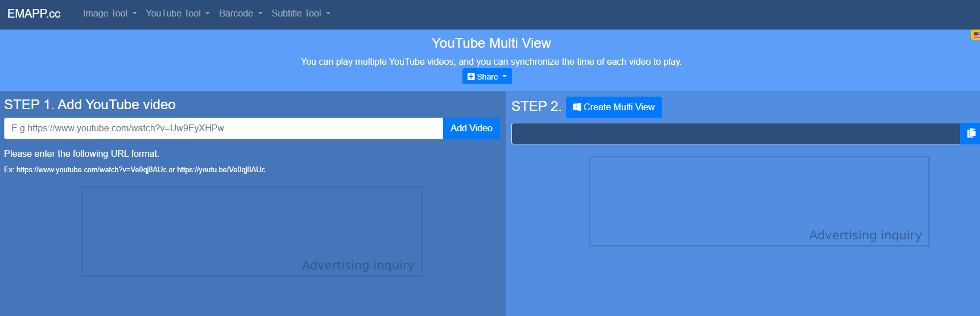Viewport: 980px width, 316px height.
Task: Click the YouTube URL input field
Action: (224, 128)
